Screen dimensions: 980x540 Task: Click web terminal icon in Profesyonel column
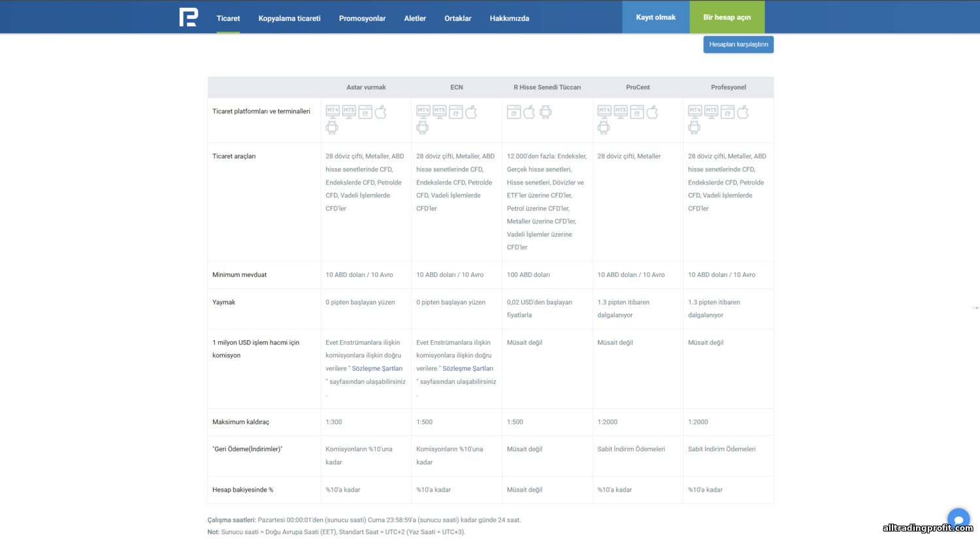tap(728, 112)
